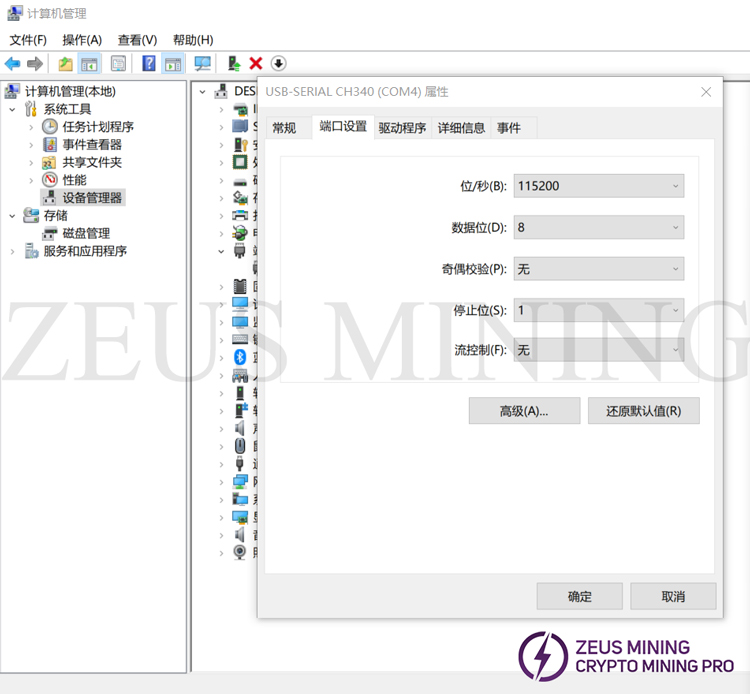Open the 数据位 data bits dropdown
750x694 pixels.
point(599,228)
